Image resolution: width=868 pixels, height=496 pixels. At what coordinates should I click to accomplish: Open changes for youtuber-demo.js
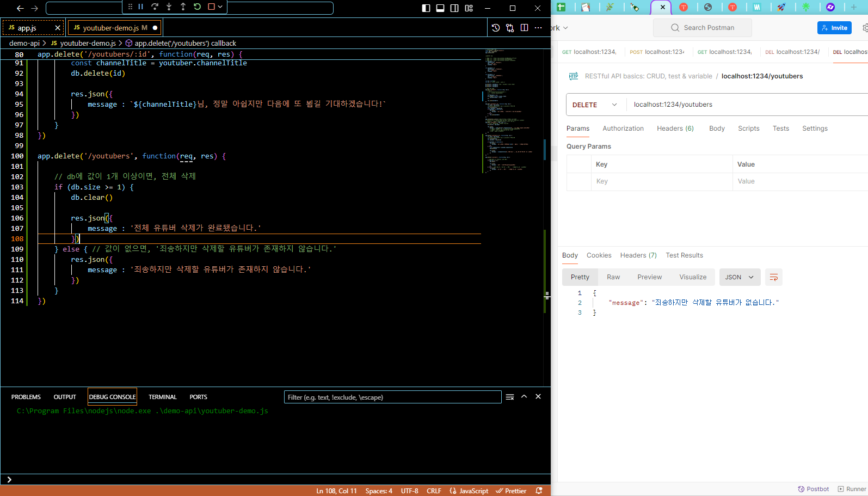510,28
